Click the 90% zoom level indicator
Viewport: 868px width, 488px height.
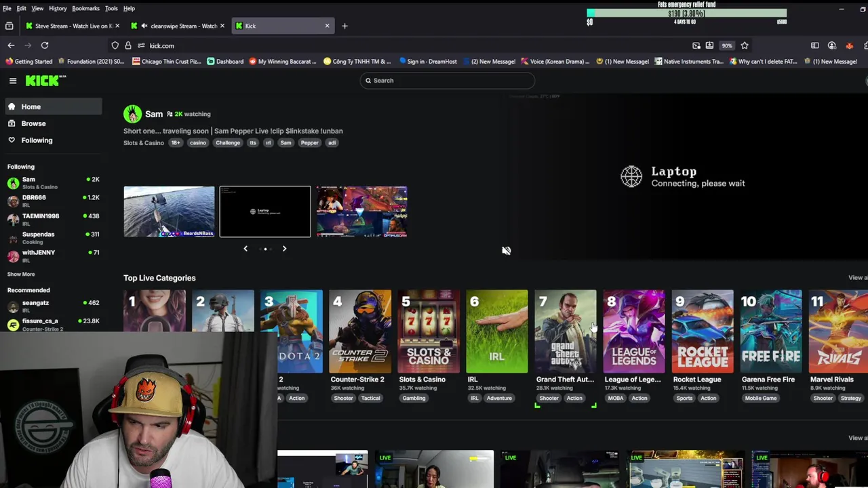coord(727,45)
